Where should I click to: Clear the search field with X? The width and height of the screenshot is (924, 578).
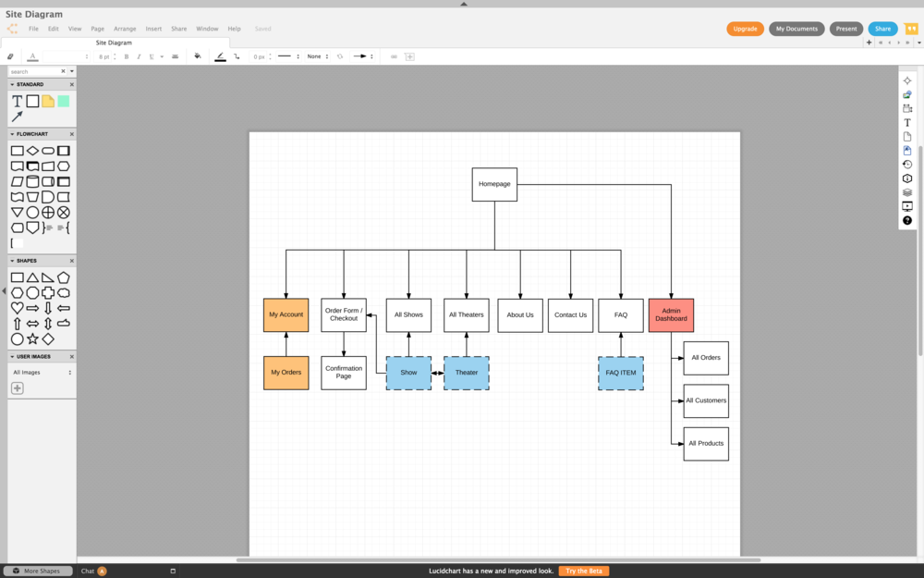[63, 71]
